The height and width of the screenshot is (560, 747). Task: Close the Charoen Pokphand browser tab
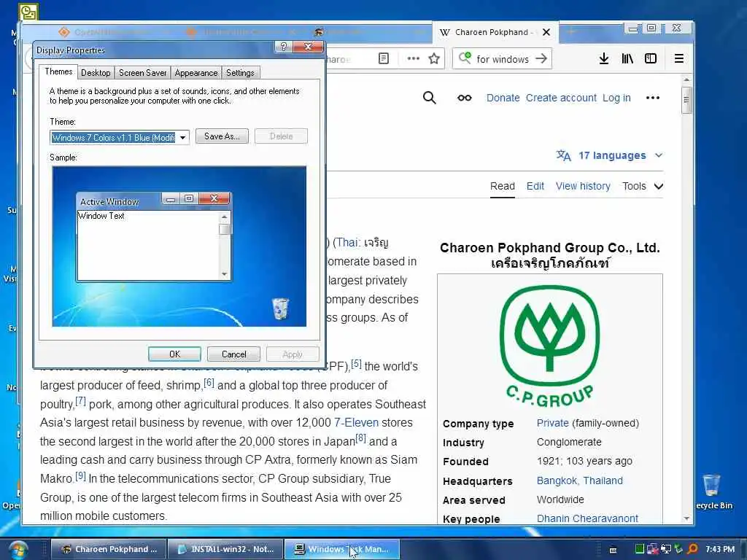tap(546, 32)
